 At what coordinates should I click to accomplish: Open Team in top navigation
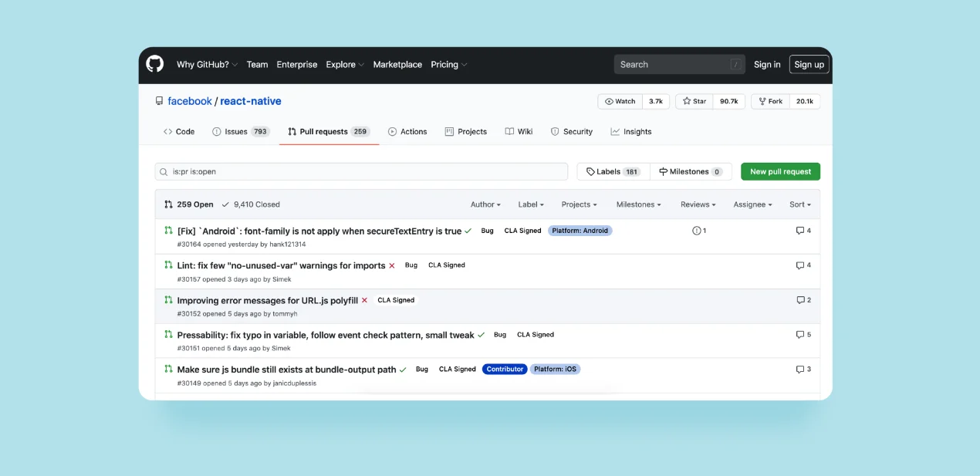[257, 65]
